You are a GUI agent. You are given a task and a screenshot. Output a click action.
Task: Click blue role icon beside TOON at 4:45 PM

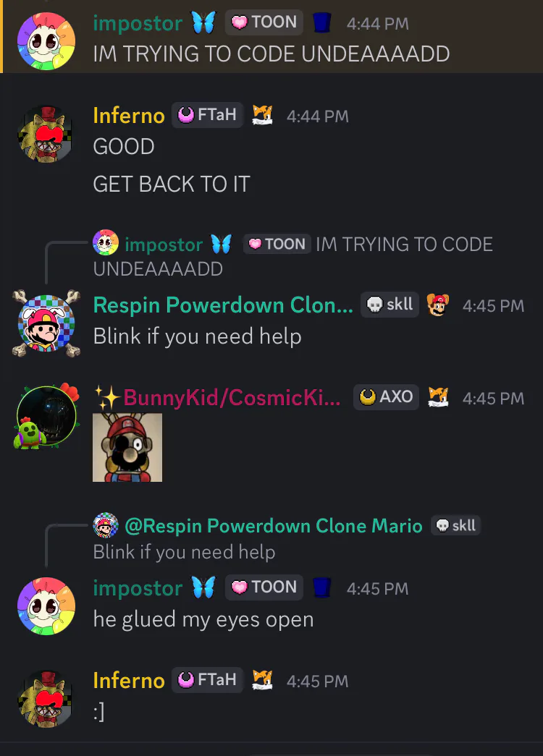(322, 587)
